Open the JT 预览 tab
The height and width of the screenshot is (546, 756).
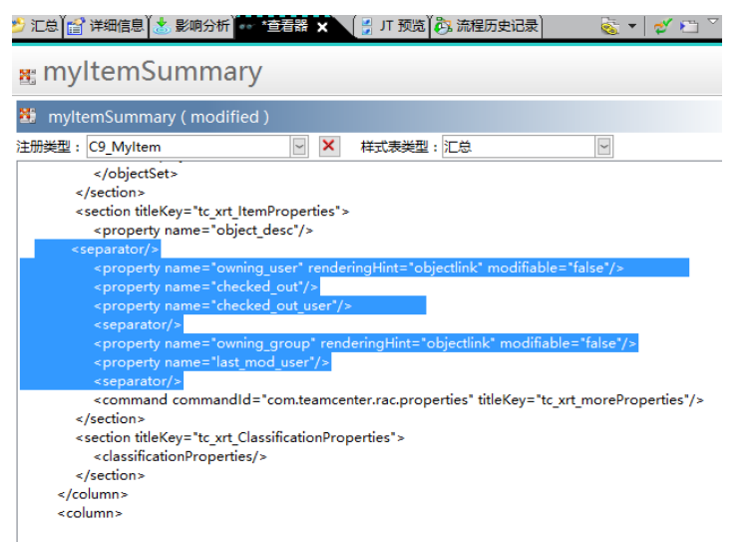click(393, 27)
